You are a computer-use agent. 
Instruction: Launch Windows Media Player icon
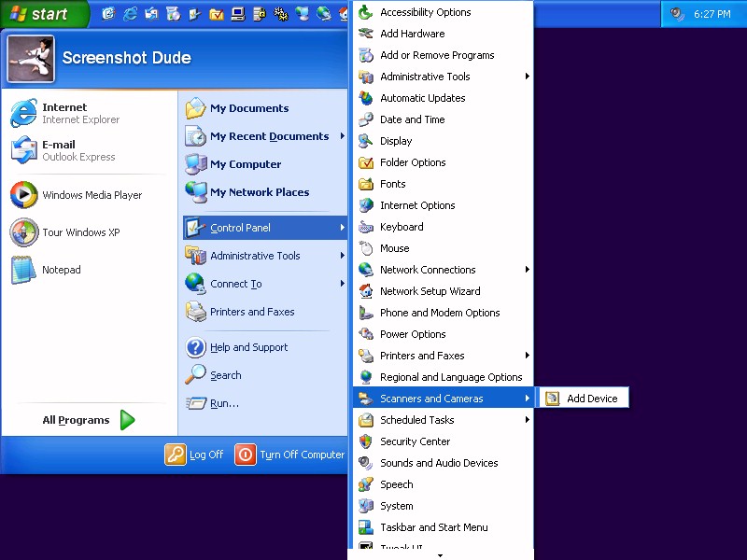click(x=23, y=195)
